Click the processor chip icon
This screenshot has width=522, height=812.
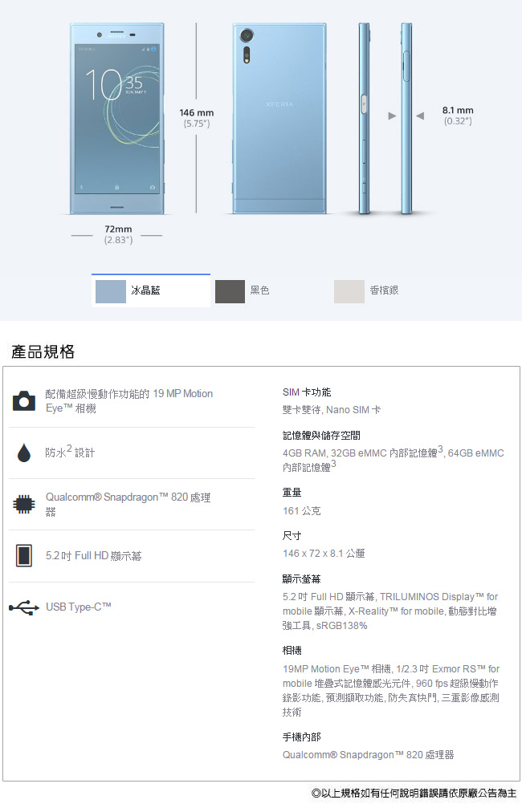[x=24, y=504]
